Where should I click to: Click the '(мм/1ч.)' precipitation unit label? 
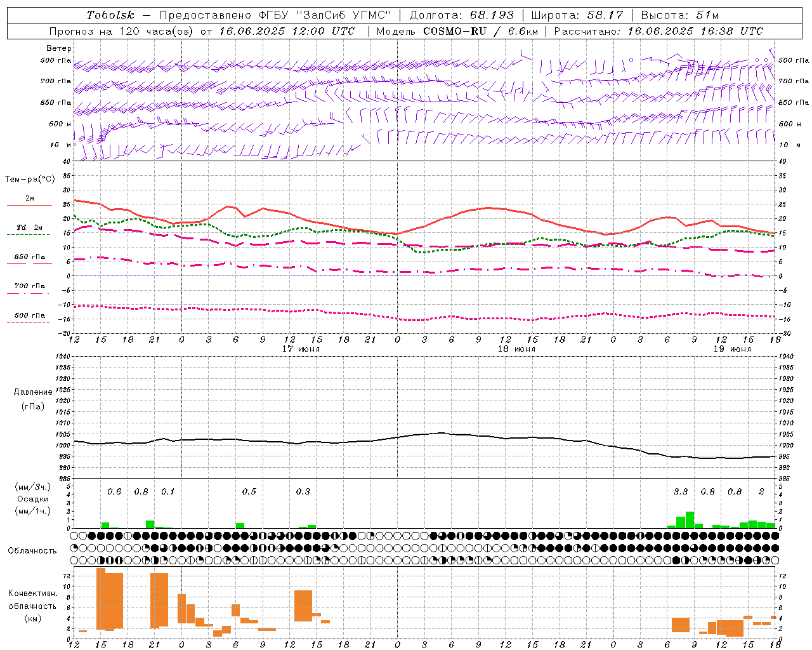[x=32, y=510]
